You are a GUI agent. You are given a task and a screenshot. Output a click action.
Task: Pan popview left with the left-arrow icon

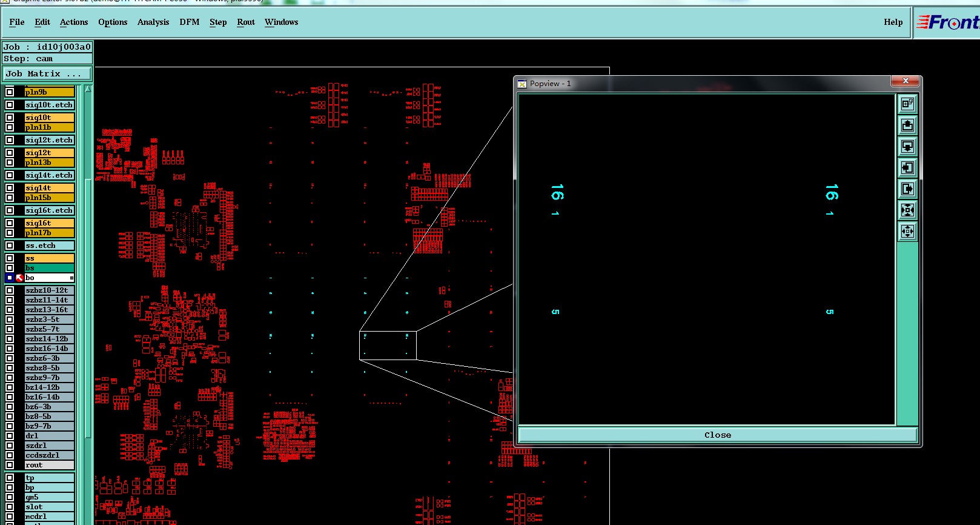point(907,168)
